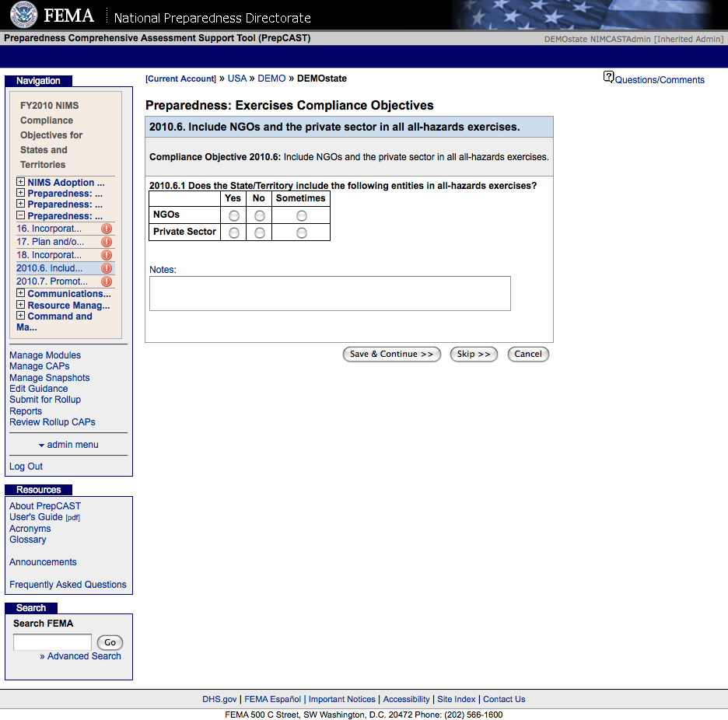The width and height of the screenshot is (728, 720).
Task: Select No for NGOs
Action: click(260, 216)
